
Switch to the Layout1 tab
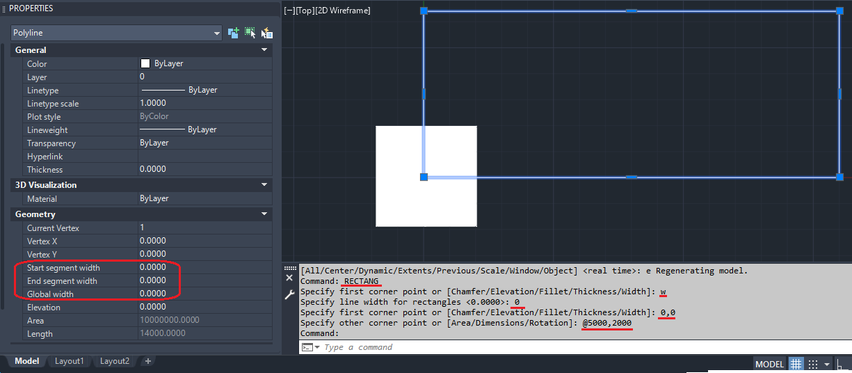(69, 361)
